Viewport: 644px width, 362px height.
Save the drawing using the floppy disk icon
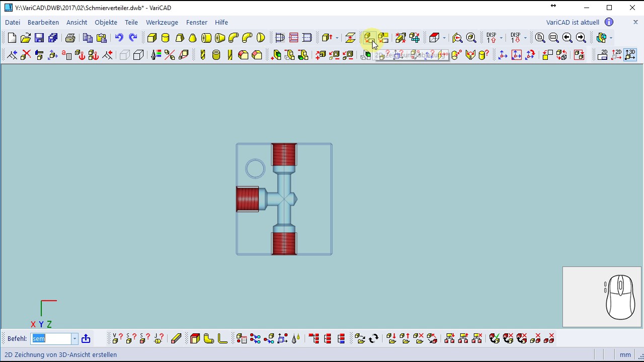(39, 38)
